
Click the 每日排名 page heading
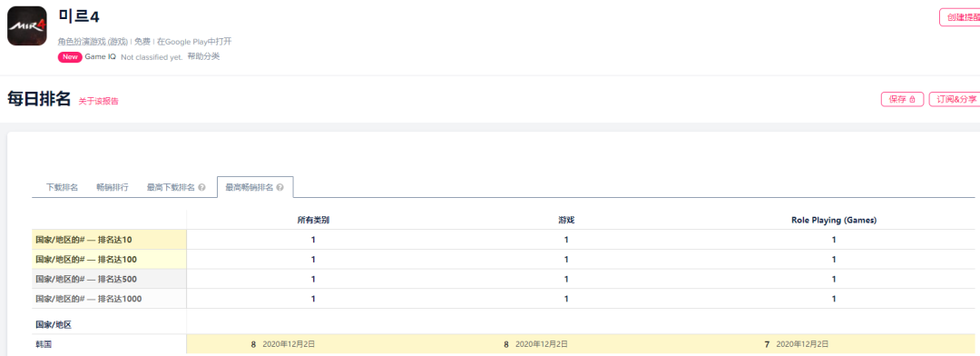click(39, 99)
